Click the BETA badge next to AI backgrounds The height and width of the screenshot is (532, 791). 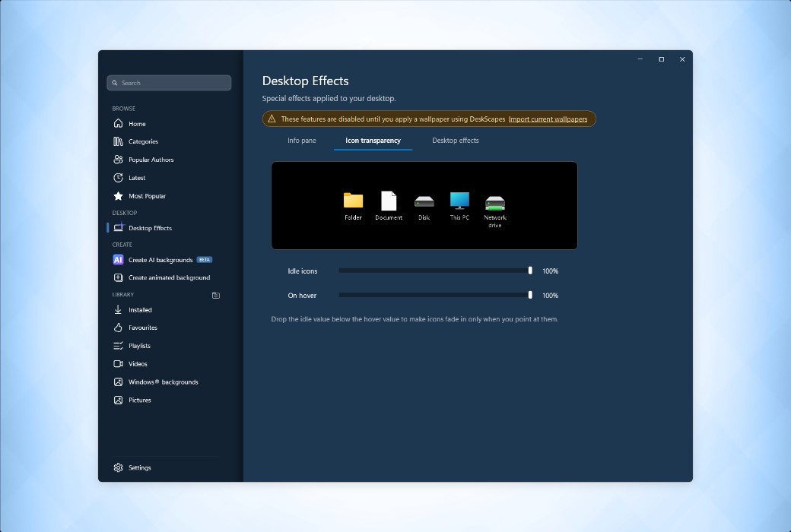pyautogui.click(x=205, y=260)
